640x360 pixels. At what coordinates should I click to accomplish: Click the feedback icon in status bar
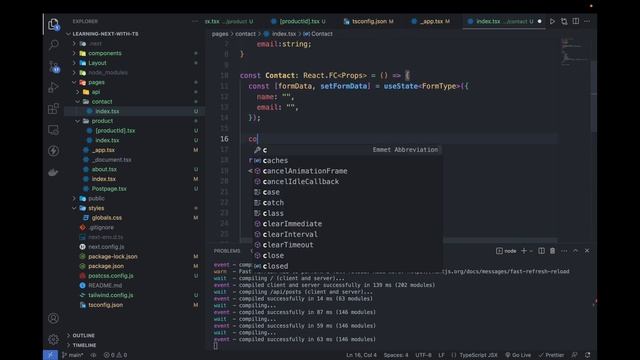pos(574,355)
